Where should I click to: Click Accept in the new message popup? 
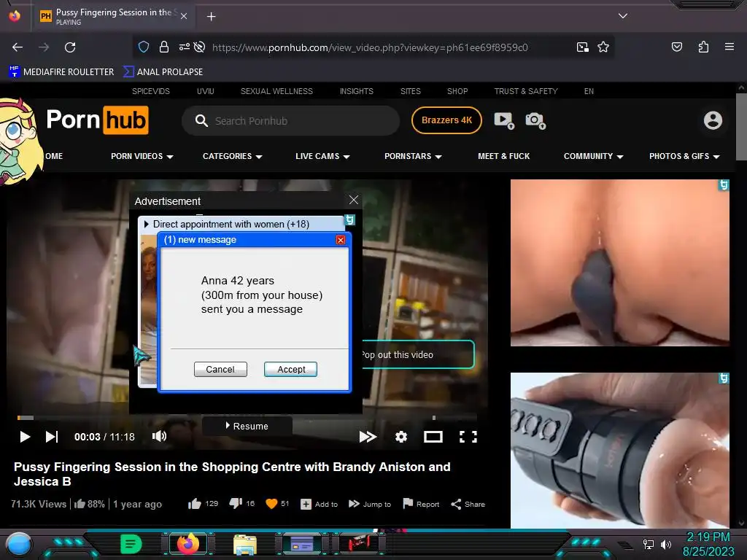tap(291, 369)
